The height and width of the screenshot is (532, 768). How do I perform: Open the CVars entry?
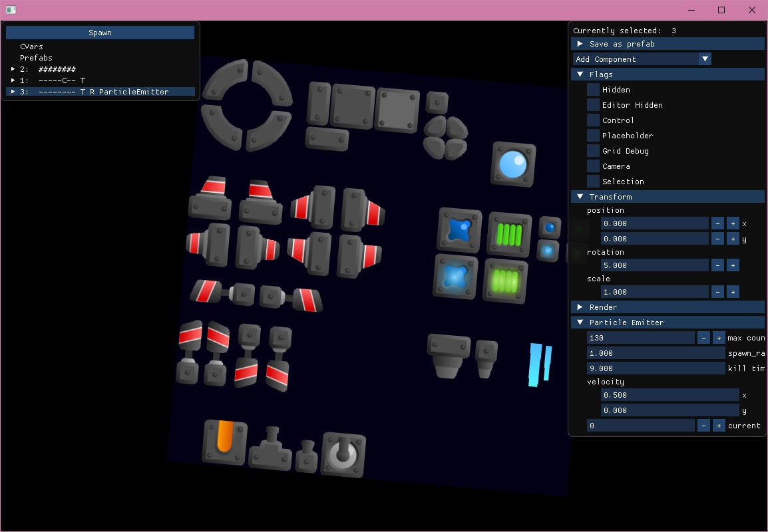(x=31, y=47)
